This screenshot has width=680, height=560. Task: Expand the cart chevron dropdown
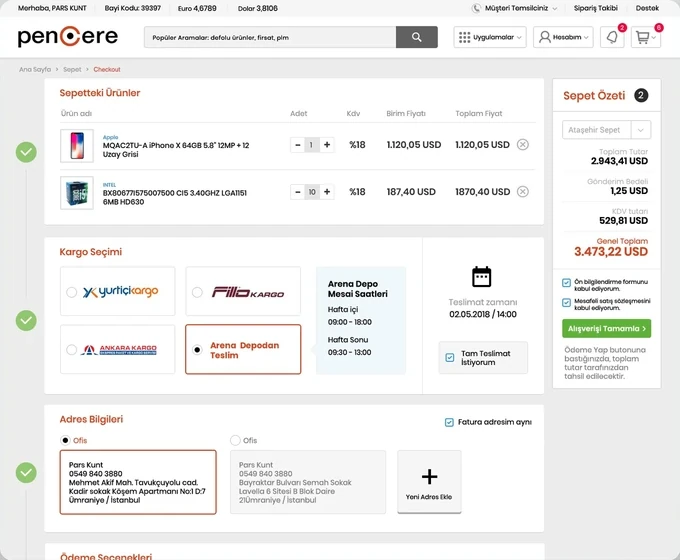pos(654,38)
